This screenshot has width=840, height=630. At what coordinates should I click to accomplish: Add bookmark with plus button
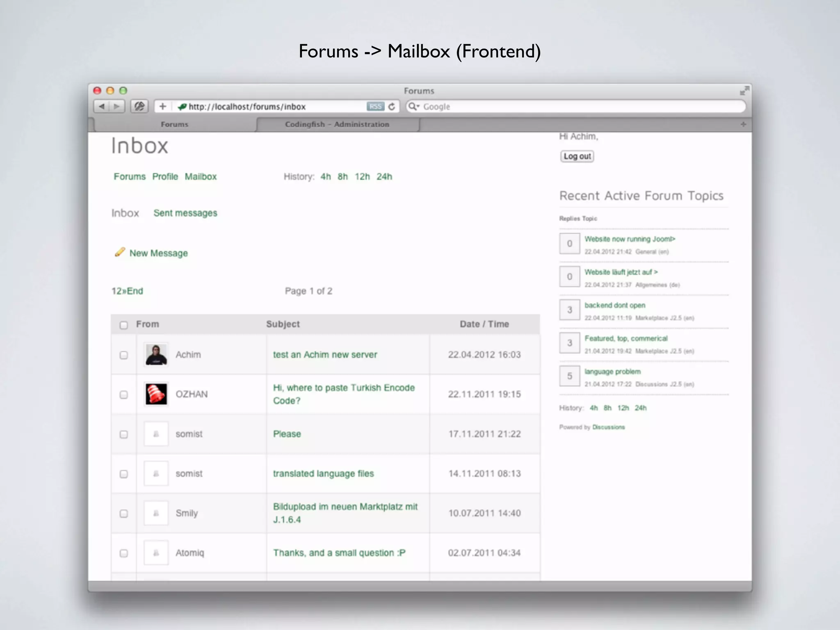(x=163, y=107)
